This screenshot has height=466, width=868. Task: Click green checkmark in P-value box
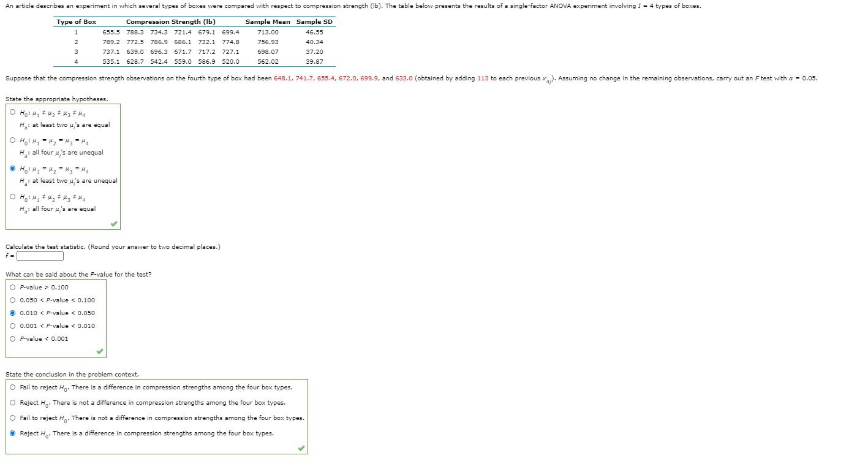99,351
